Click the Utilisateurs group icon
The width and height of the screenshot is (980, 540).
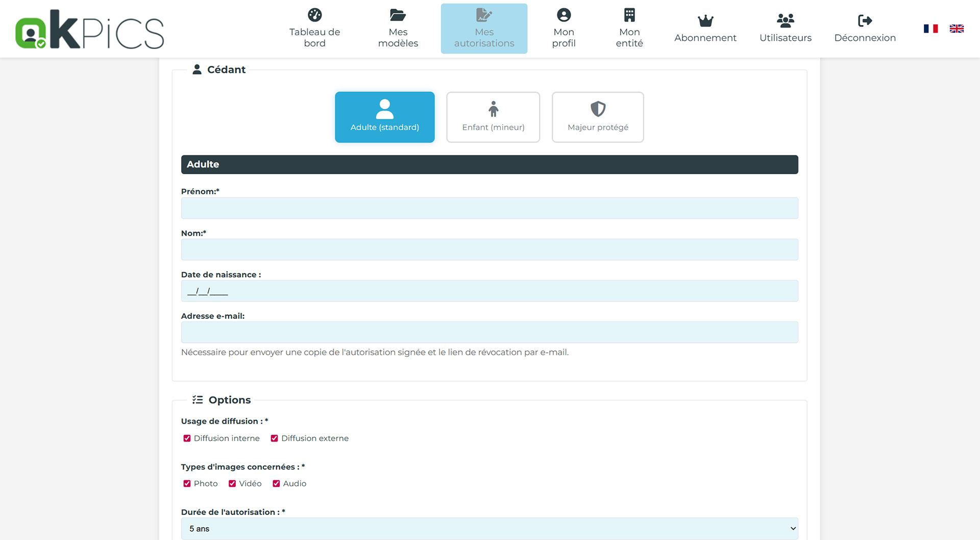pos(786,20)
